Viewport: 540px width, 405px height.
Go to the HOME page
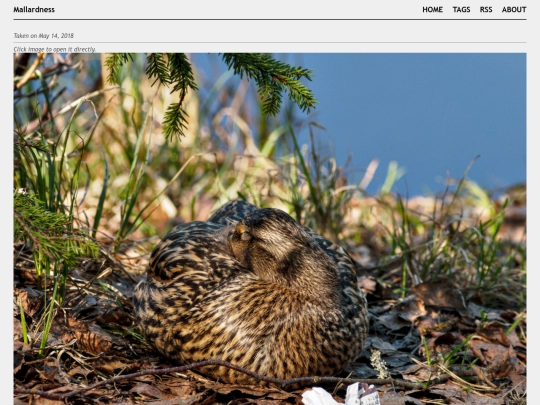(432, 10)
